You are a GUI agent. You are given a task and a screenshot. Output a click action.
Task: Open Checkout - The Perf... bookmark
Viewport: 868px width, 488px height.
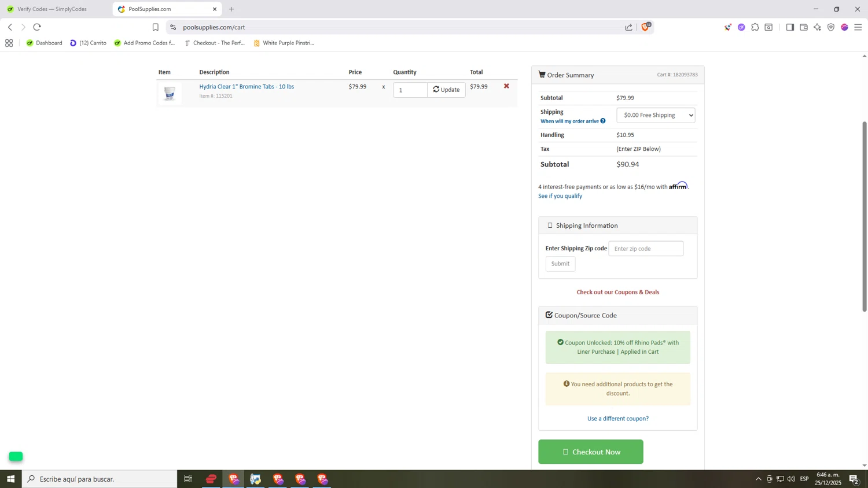click(214, 43)
